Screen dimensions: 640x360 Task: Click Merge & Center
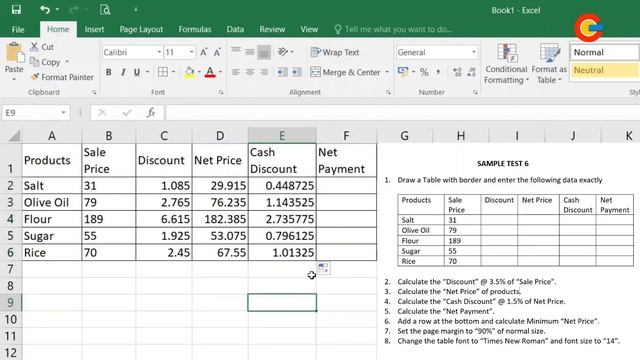345,72
